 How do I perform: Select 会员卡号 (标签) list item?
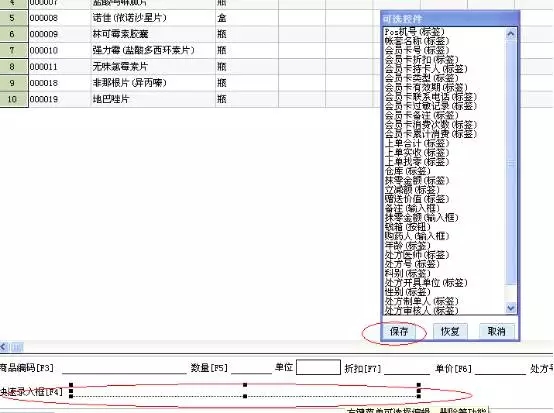pos(417,50)
